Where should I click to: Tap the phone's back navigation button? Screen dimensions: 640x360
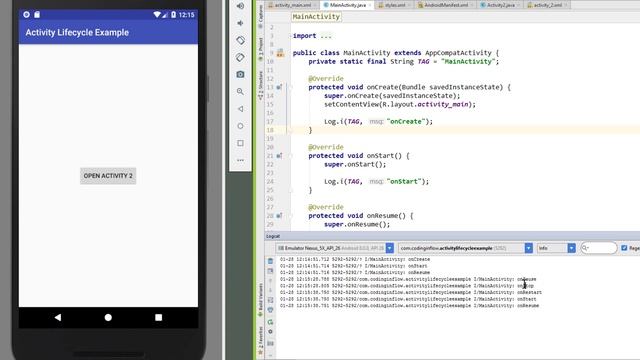[x=58, y=317]
